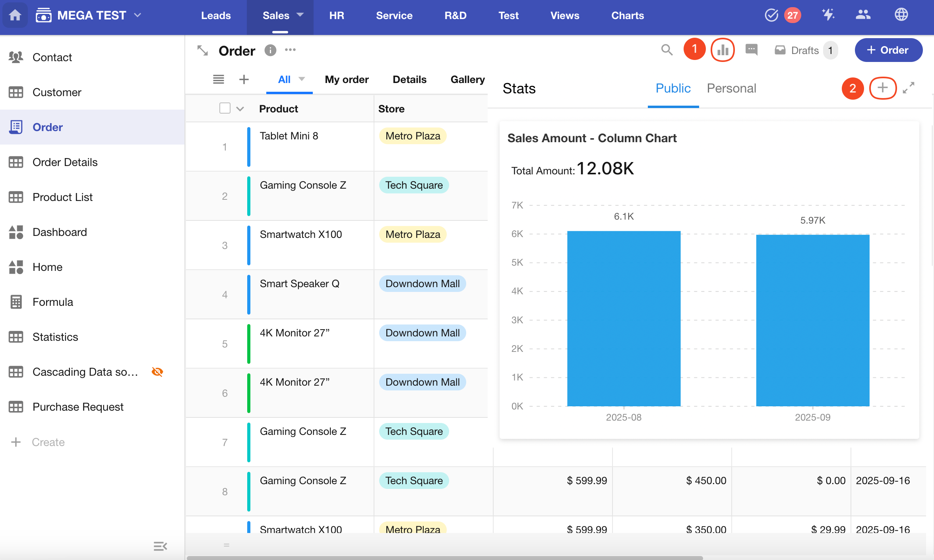Collapse the left sidebar menu
934x560 pixels.
tap(160, 546)
